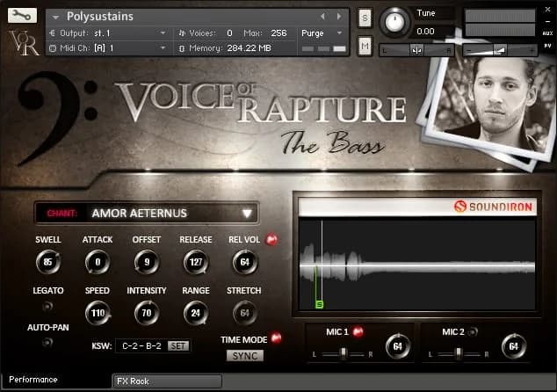The image size is (557, 392).
Task: Click the Attack knob showing 0
Action: pos(98,262)
